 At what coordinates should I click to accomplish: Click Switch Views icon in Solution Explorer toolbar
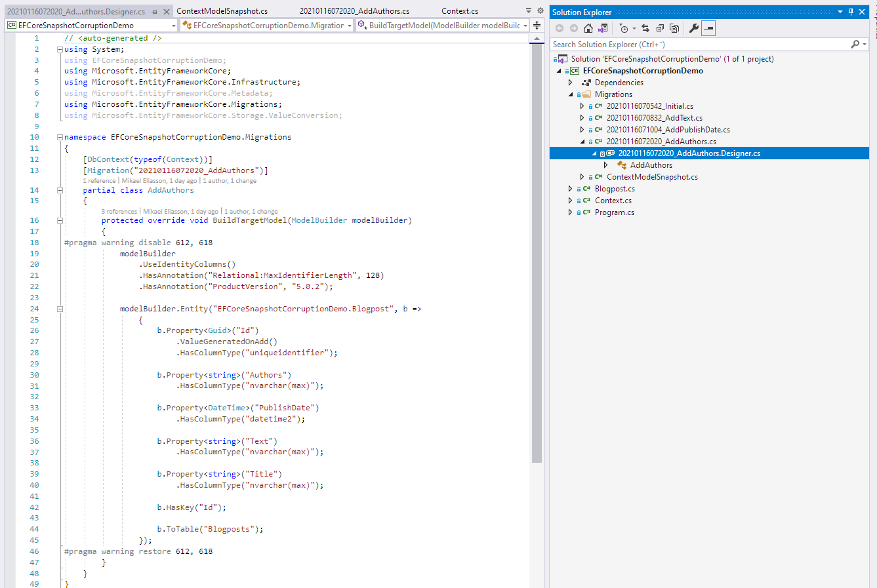point(603,28)
